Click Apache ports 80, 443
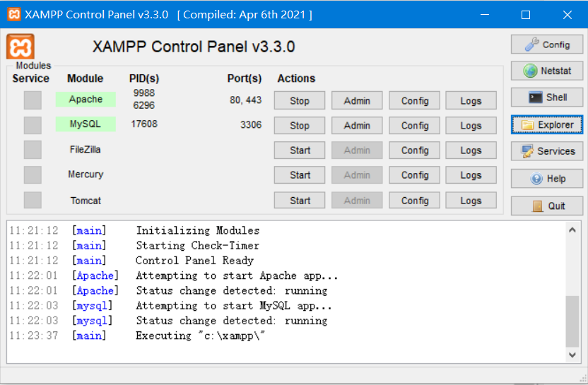This screenshot has width=588, height=385. [246, 100]
